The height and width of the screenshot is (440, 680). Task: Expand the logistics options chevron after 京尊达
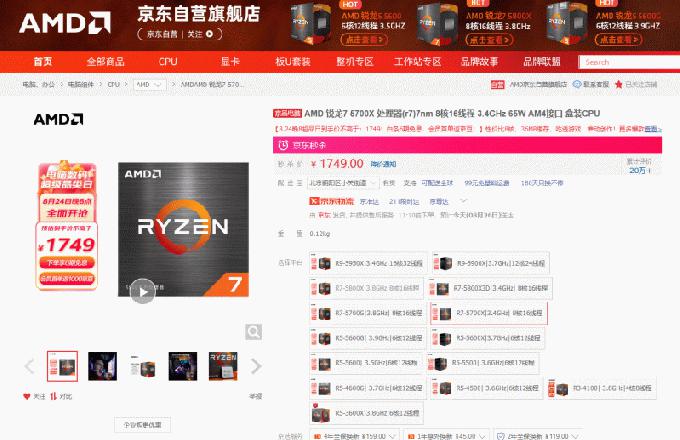point(463,201)
